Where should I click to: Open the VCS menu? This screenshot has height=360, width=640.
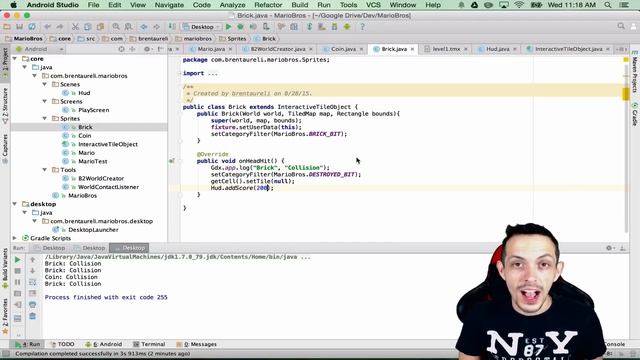click(373, 5)
